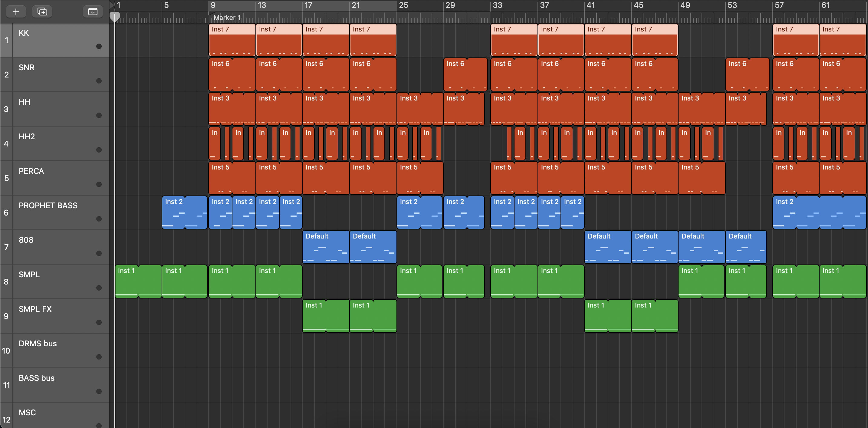Image resolution: width=868 pixels, height=428 pixels.
Task: Select first Default region on 808 track
Action: point(326,248)
